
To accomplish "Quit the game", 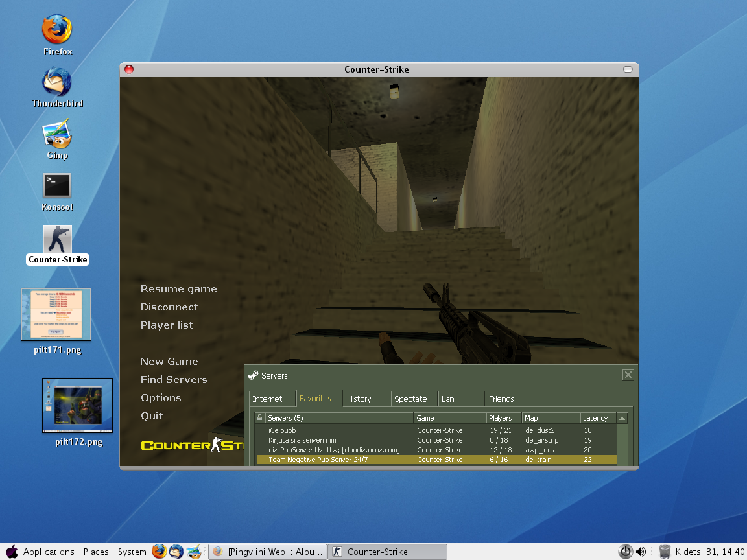I will click(152, 415).
